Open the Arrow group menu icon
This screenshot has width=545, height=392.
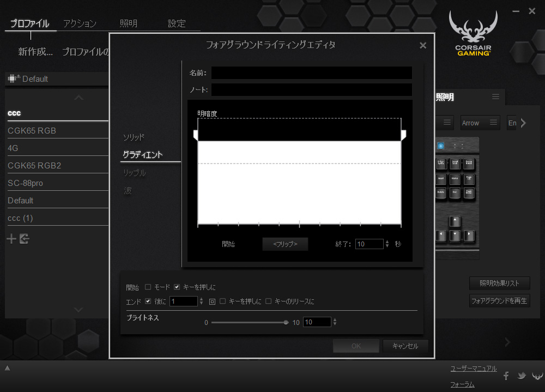493,123
